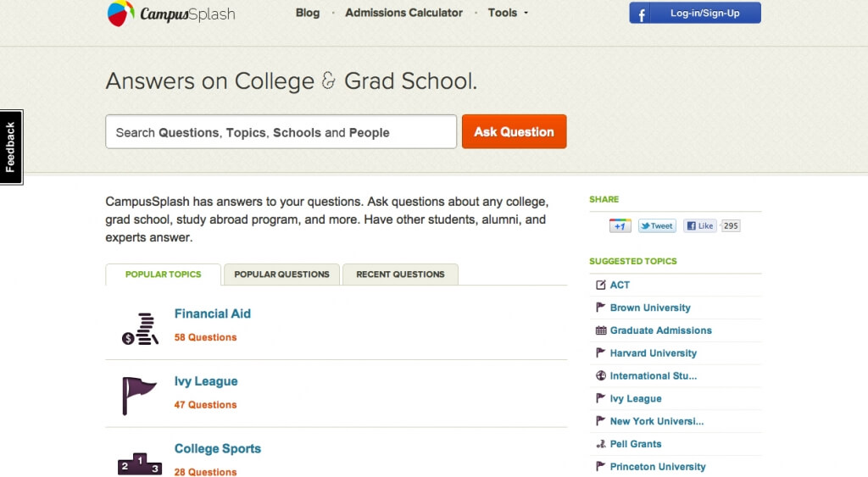Click the orange Ask Question button

514,131
